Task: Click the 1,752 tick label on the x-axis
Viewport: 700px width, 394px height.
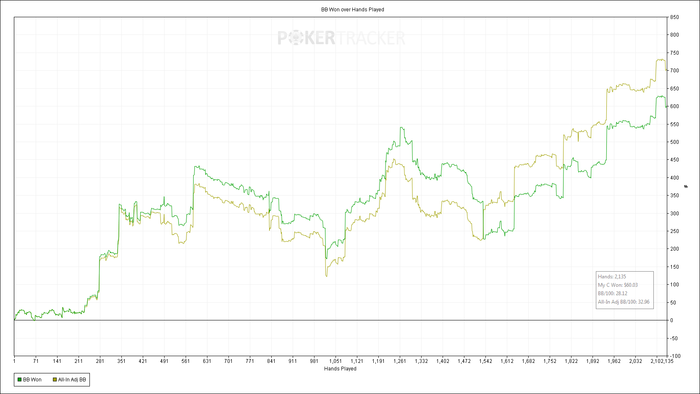Action: click(550, 361)
